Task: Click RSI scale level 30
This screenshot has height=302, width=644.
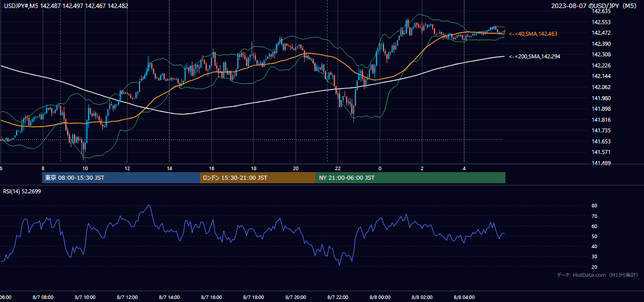Action: [x=594, y=257]
